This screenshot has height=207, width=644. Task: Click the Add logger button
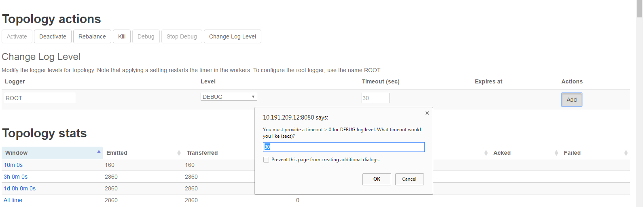point(571,100)
